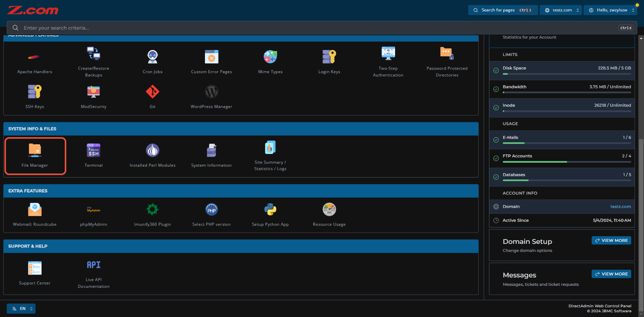Click Disk Space status check icon
This screenshot has width=644, height=317.
point(496,70)
